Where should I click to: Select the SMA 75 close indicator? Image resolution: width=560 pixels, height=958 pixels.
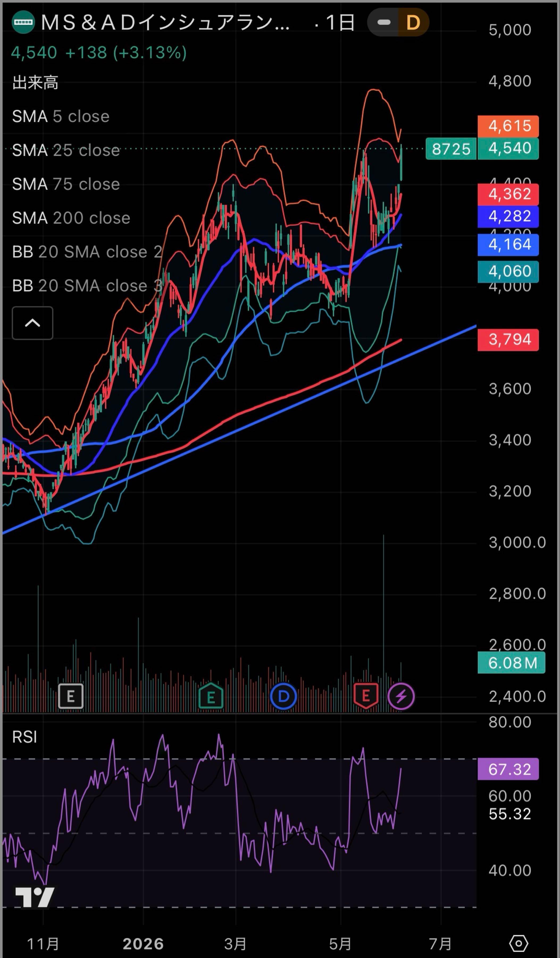66,184
